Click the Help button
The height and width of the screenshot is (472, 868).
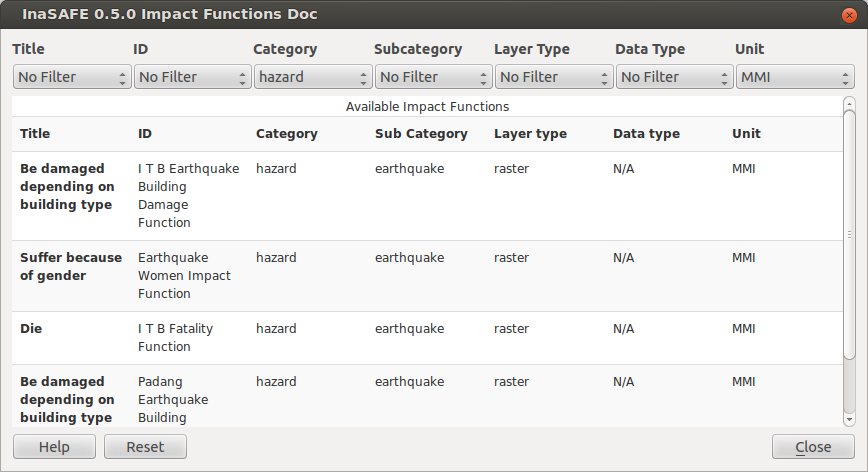[54, 447]
